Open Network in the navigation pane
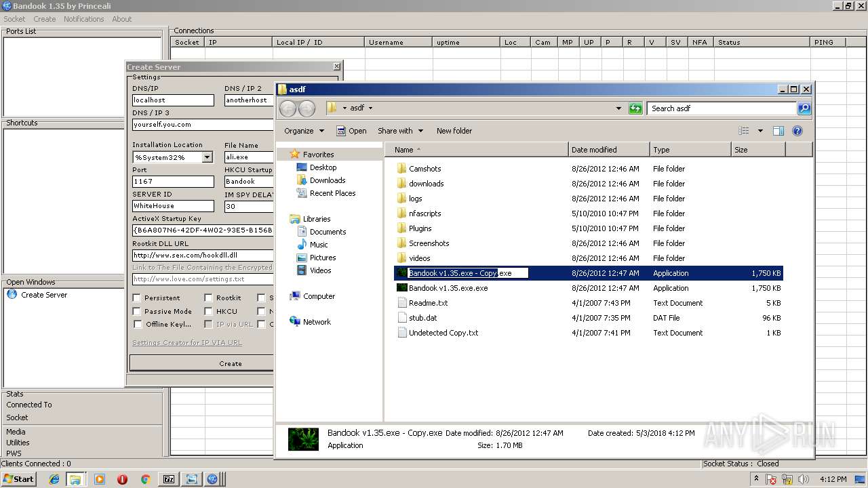This screenshot has height=488, width=868. coord(310,322)
